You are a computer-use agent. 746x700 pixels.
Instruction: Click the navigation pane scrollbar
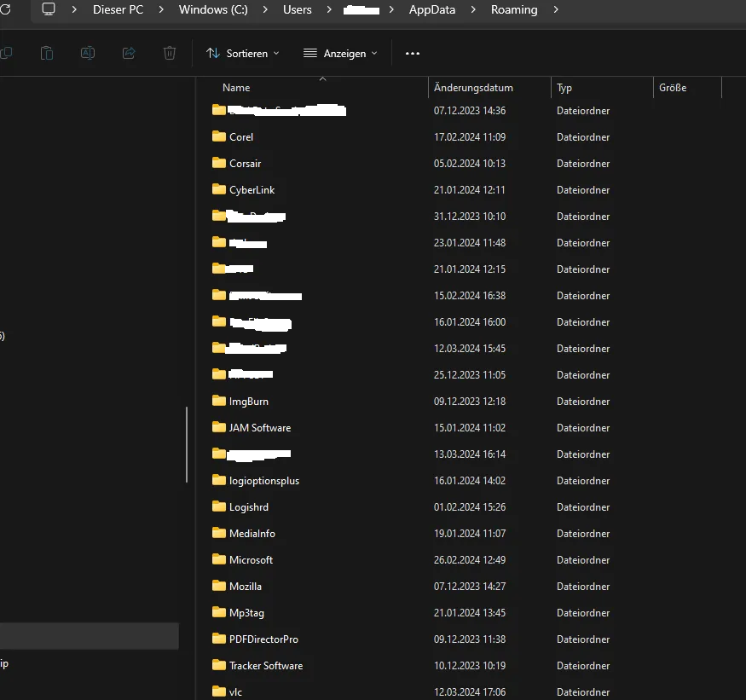click(x=187, y=444)
